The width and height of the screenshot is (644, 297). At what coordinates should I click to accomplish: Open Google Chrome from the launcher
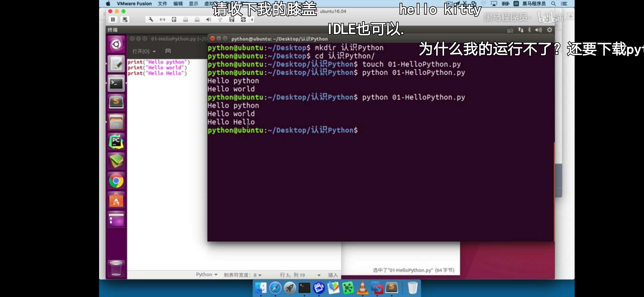coord(116,181)
